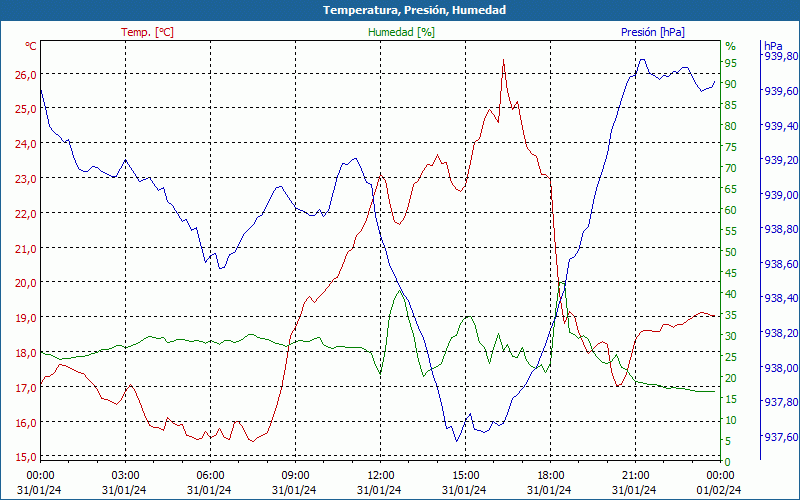This screenshot has width=800, height=500.
Task: Pick the 22,0 temperature tick label
Action: [26, 214]
